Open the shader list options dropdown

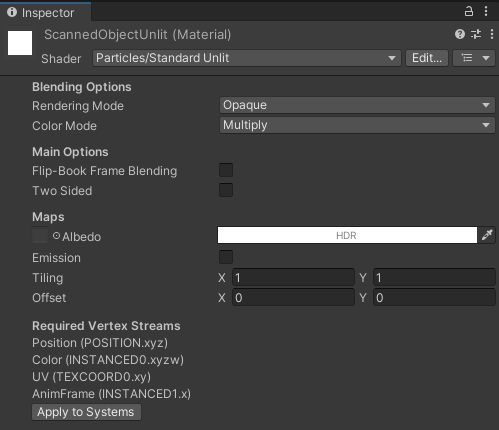[474, 58]
